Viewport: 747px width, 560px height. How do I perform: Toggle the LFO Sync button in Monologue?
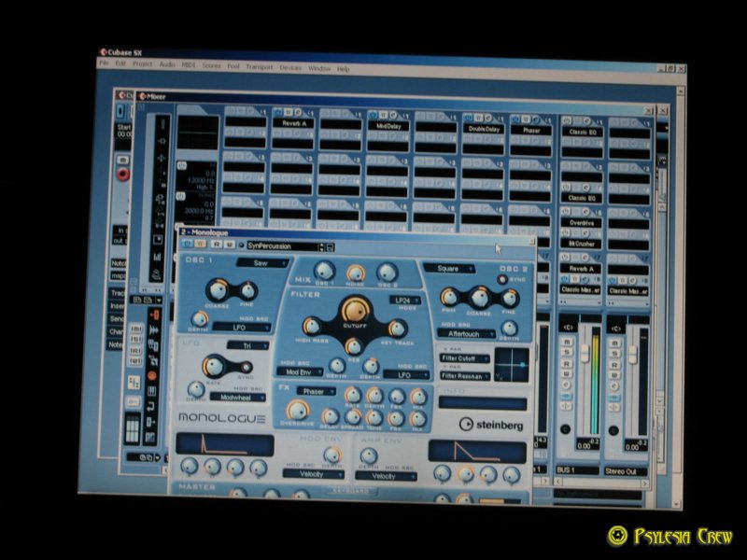click(x=246, y=367)
